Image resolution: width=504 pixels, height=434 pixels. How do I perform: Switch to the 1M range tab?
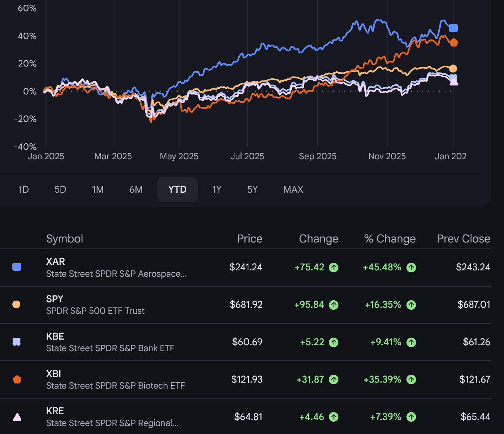(x=98, y=190)
